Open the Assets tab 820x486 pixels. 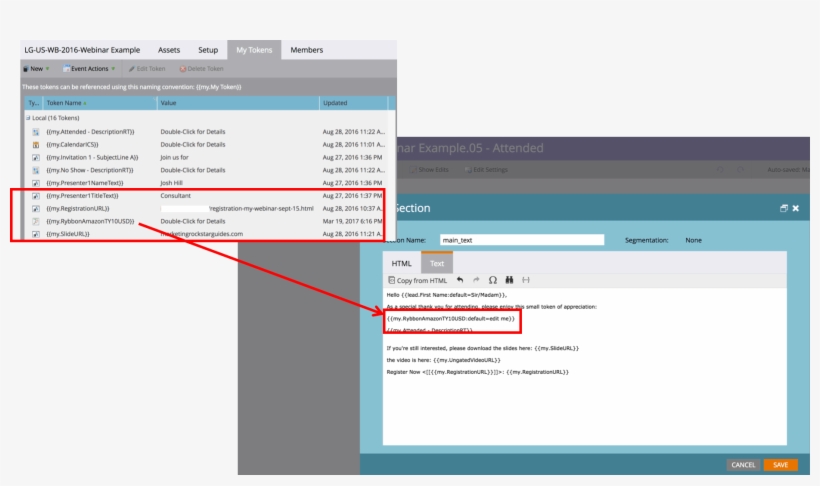pos(169,50)
